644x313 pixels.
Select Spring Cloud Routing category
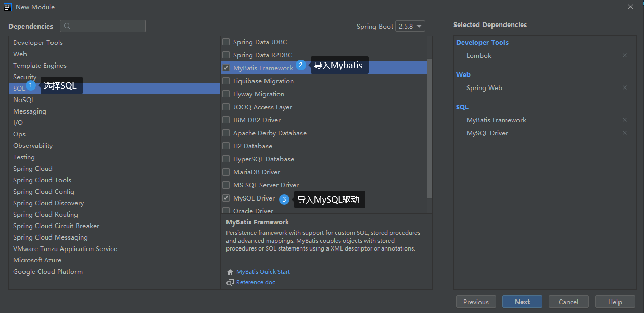click(115, 215)
